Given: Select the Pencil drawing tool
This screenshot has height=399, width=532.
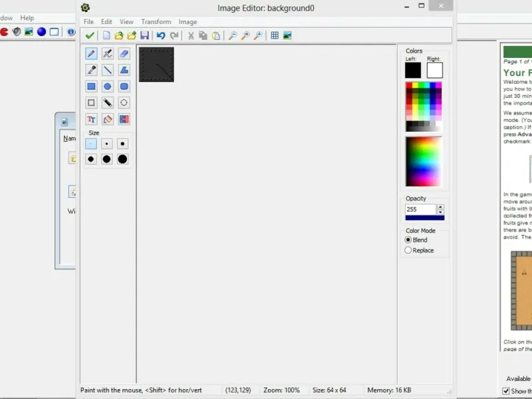Looking at the screenshot, I should (x=91, y=54).
